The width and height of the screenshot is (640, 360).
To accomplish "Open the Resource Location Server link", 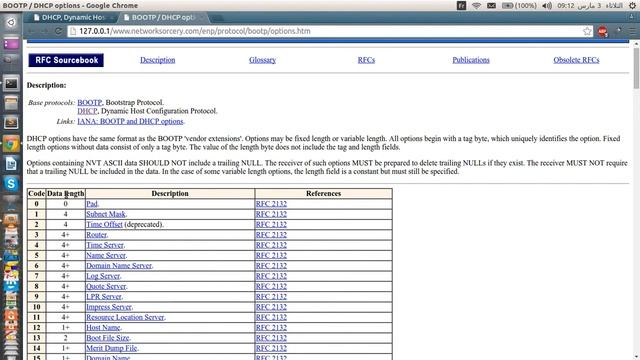I will pyautogui.click(x=125, y=317).
